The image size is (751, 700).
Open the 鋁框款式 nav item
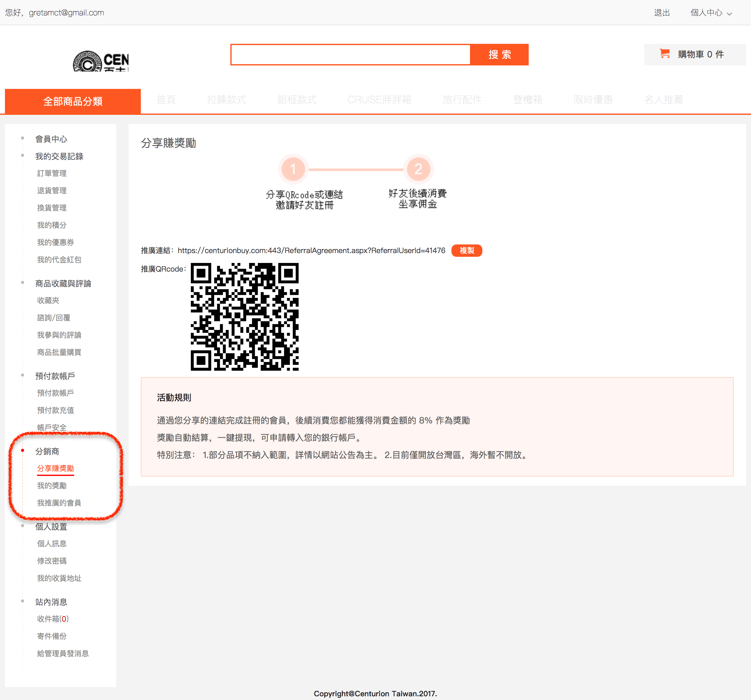[x=297, y=100]
